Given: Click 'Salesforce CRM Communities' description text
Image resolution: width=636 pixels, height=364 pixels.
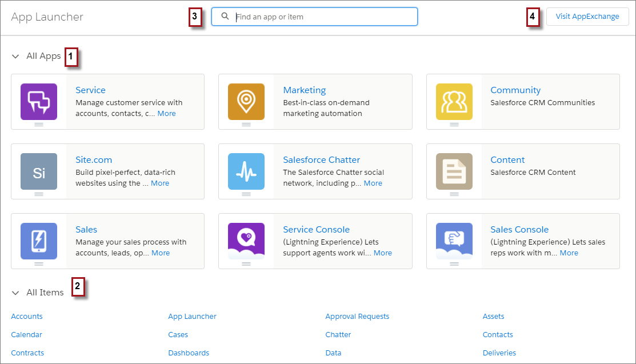Looking at the screenshot, I should click(x=543, y=103).
